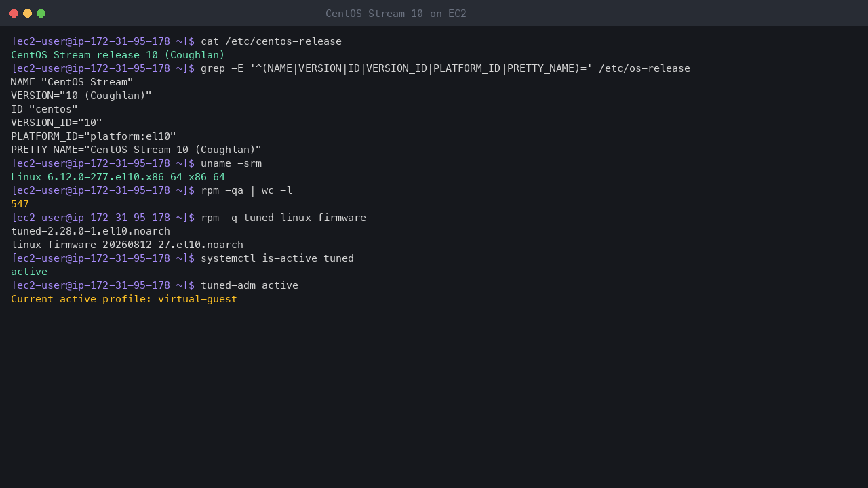Click the VERSION="10 (Coughlan)" line
Screen dimensions: 868x488
click(81, 96)
